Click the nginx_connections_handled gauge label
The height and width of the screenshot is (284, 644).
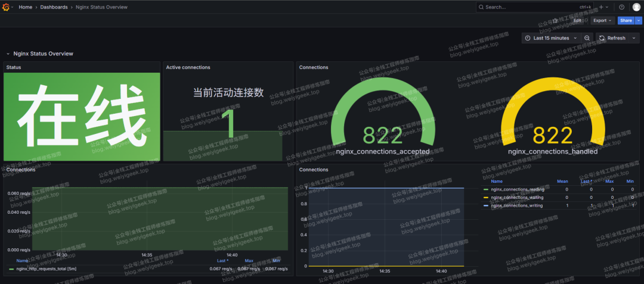[552, 152]
